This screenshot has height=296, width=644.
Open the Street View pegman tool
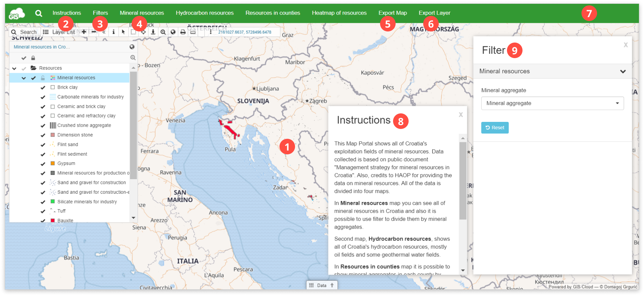(x=154, y=32)
